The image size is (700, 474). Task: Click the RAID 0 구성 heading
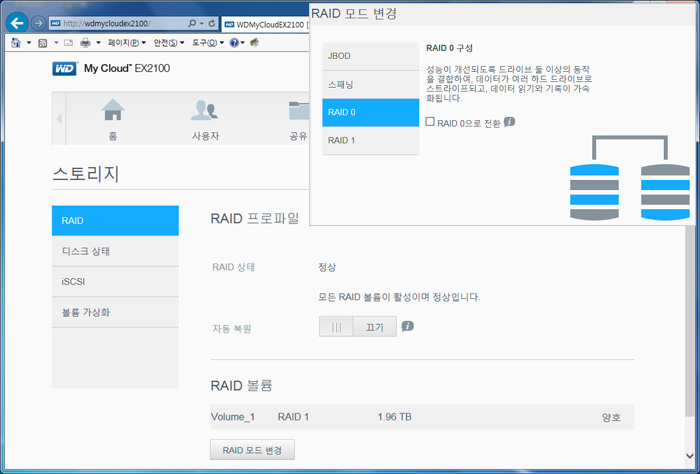tap(449, 48)
